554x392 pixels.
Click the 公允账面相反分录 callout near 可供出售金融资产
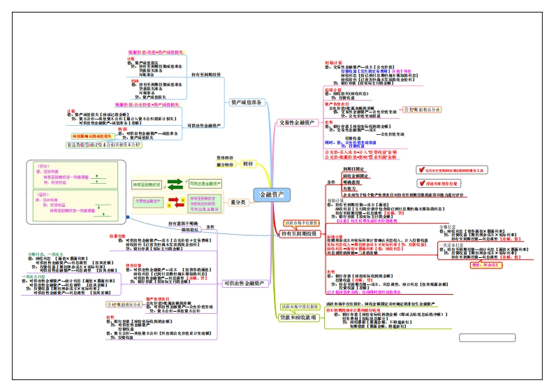point(124,305)
